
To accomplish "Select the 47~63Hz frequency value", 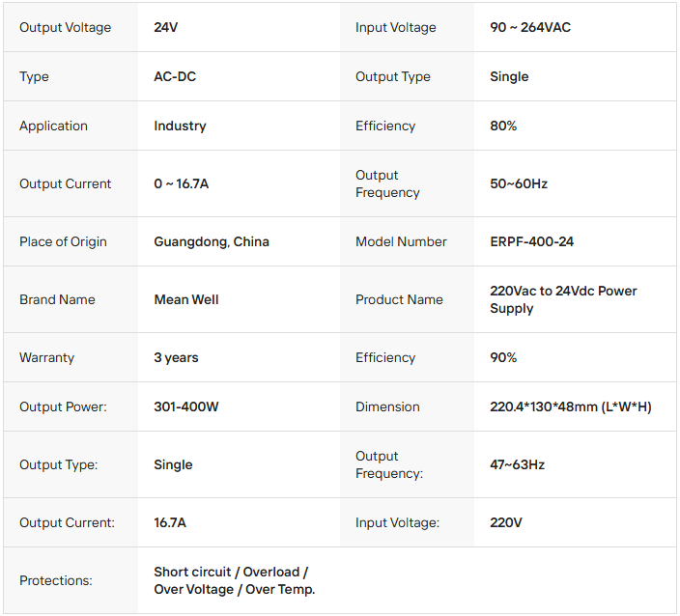I will click(x=517, y=464).
